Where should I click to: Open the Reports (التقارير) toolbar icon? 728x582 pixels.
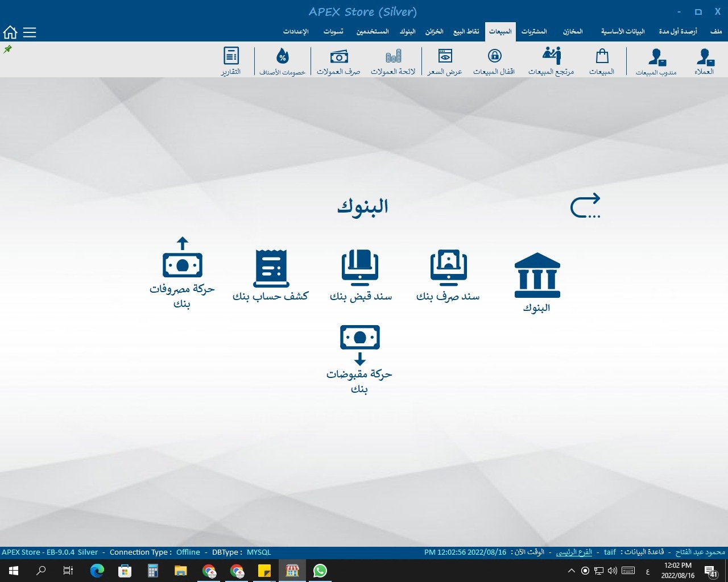[231, 61]
